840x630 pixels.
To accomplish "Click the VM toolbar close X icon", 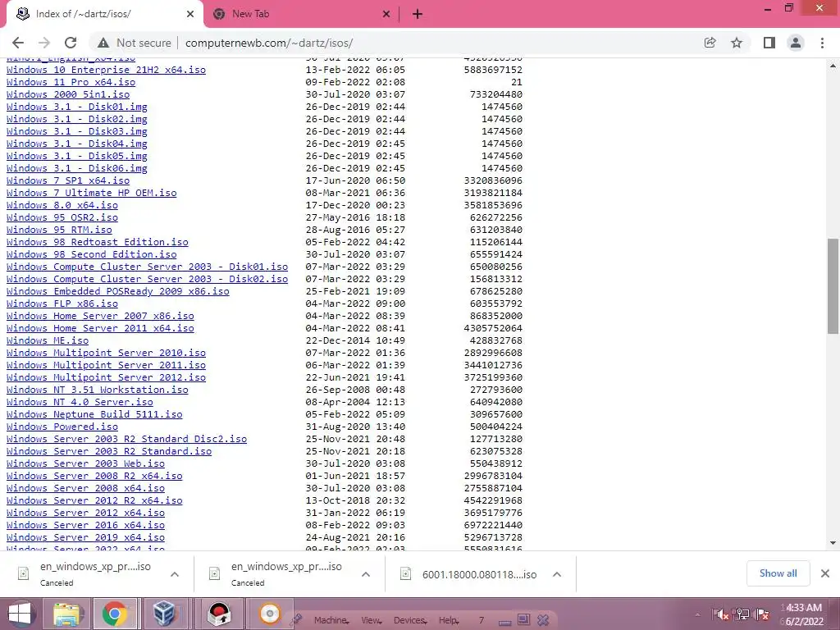I will (543, 620).
